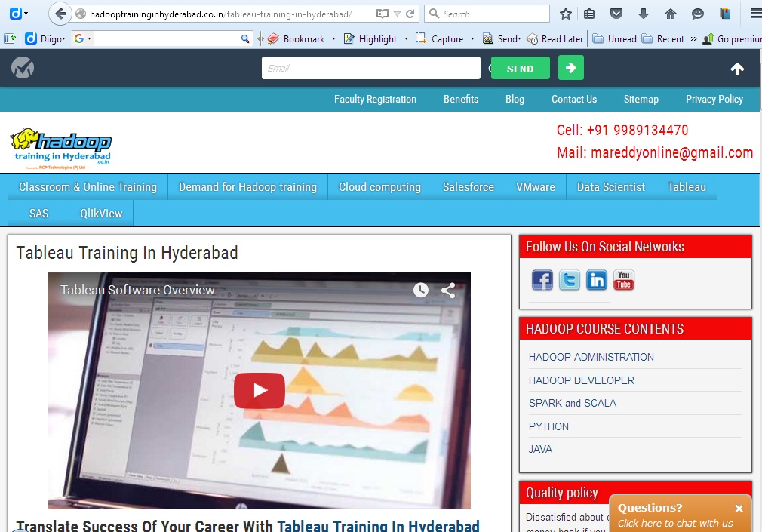Open reader view from the address bar

click(383, 14)
